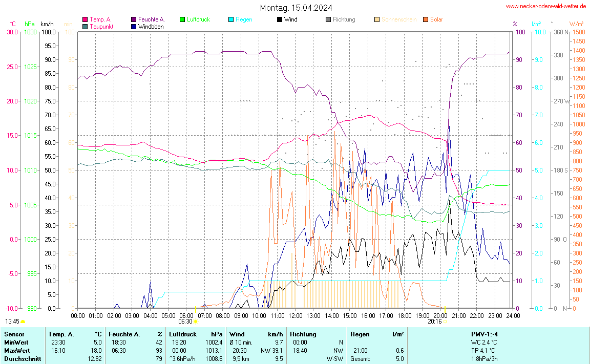590x364 pixels.
Task: Select the black Wind legend square
Action: point(280,19)
